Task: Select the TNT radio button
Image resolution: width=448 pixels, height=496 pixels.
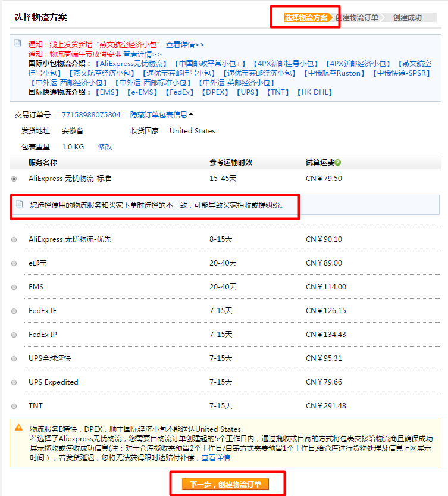Action: coord(14,406)
